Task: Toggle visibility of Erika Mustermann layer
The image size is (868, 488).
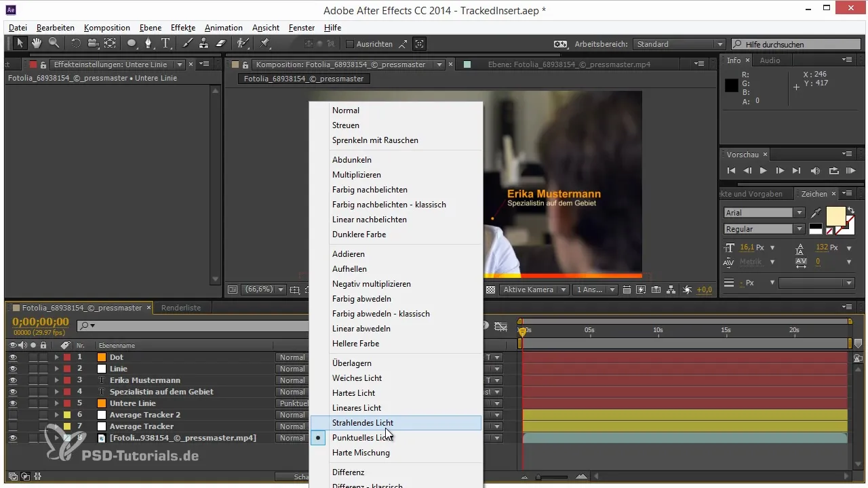Action: [13, 380]
